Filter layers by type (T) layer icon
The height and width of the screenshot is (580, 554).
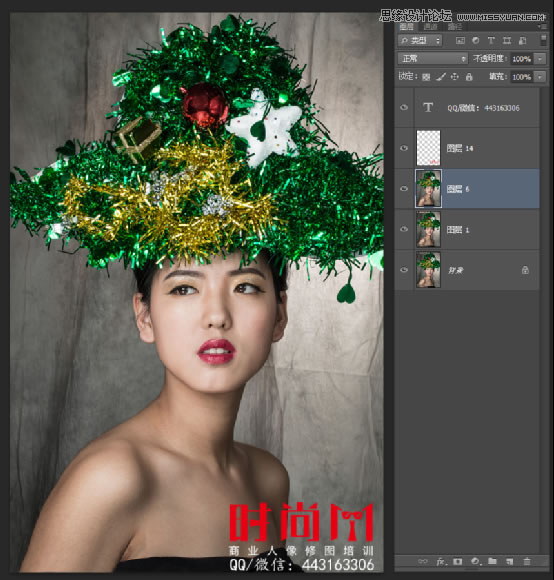(x=491, y=40)
